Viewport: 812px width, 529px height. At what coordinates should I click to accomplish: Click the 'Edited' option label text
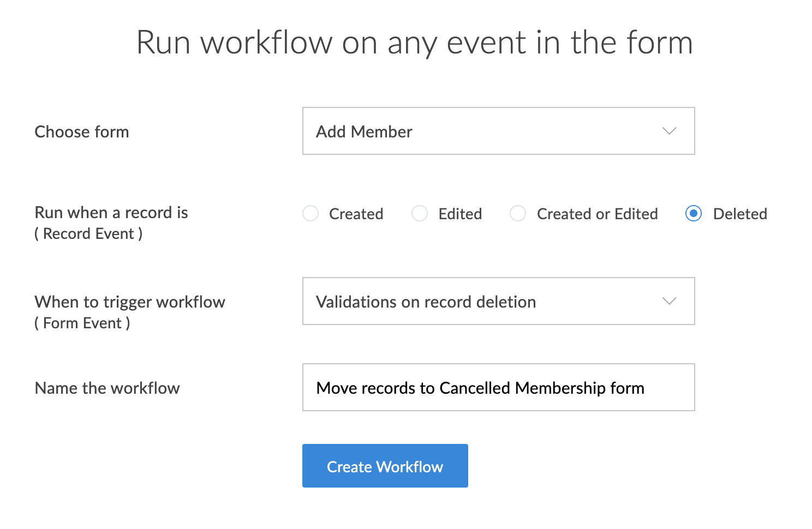click(460, 214)
